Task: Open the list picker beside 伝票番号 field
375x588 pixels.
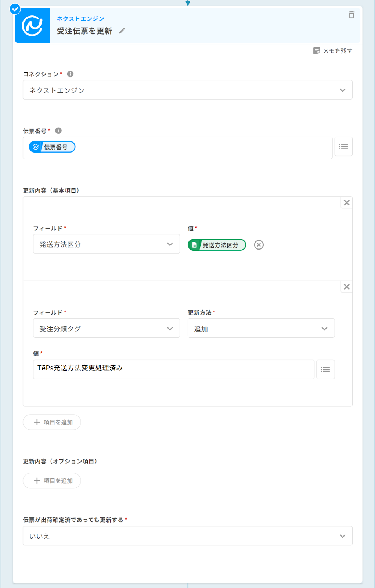Action: coord(343,147)
